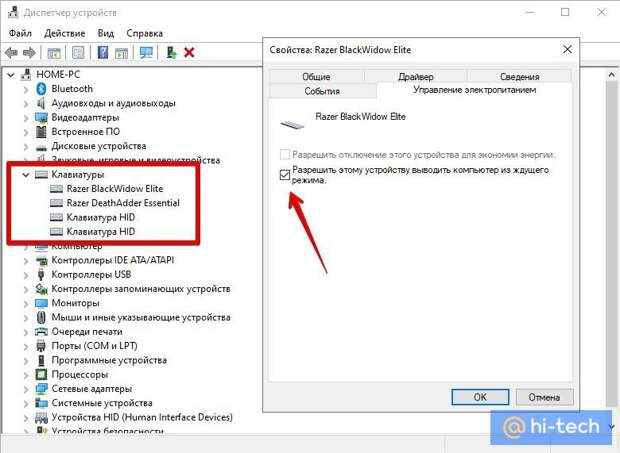
Task: Click the Системные устройства icon
Action: pos(41,403)
